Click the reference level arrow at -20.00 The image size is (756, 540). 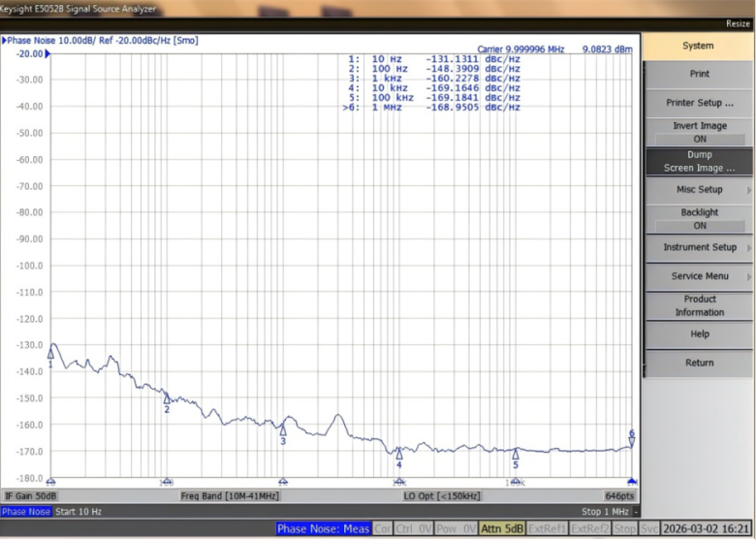click(x=47, y=54)
